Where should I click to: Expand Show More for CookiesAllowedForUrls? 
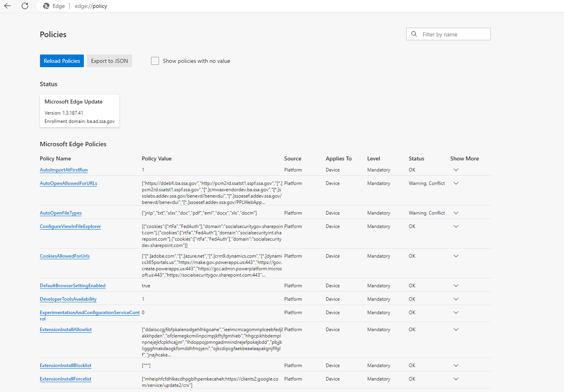(456, 256)
